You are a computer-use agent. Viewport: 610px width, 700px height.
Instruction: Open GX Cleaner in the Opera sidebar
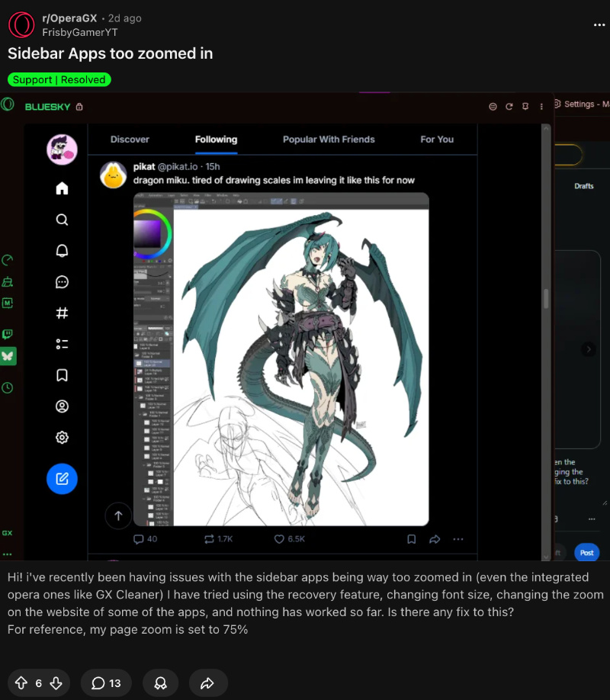(7, 281)
